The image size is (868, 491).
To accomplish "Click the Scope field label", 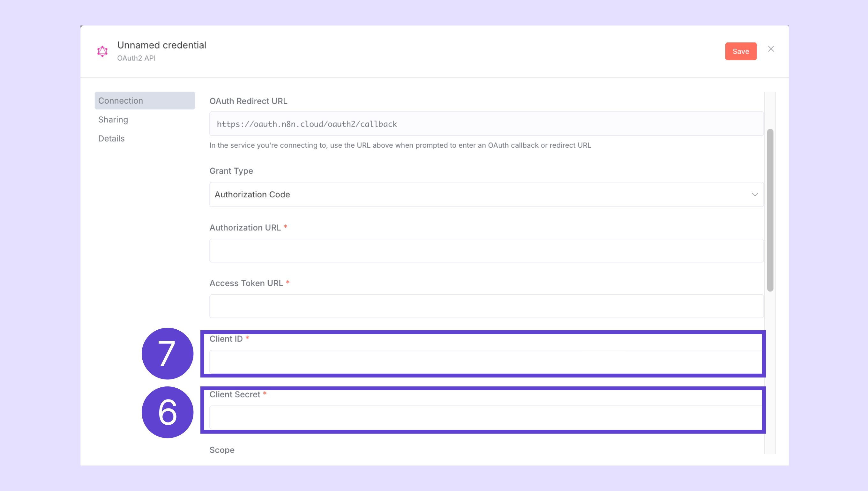I will [x=222, y=450].
